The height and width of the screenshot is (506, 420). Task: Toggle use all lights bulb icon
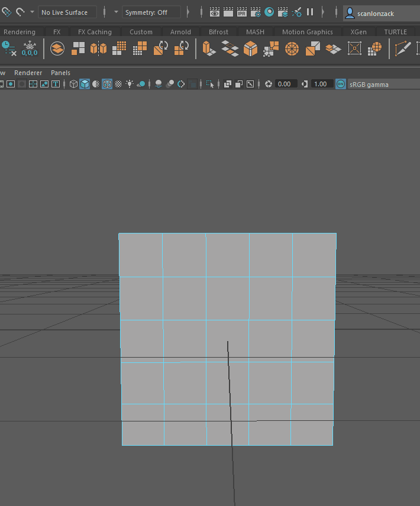130,84
